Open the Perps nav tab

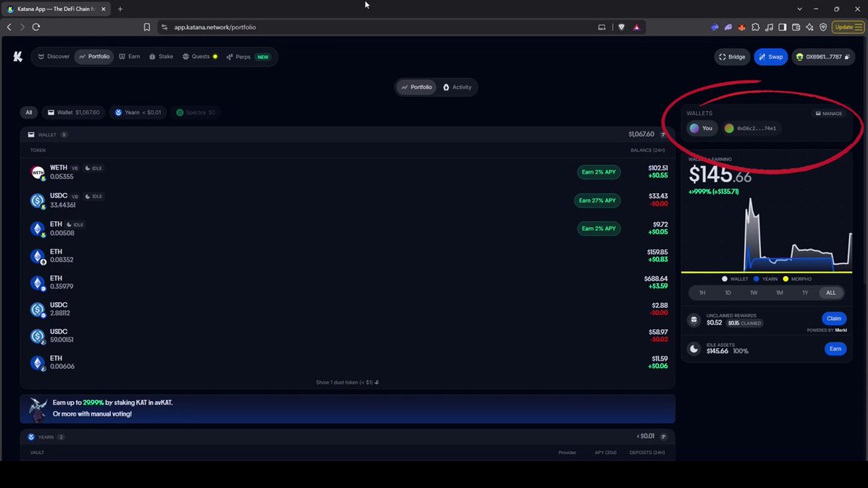point(248,56)
